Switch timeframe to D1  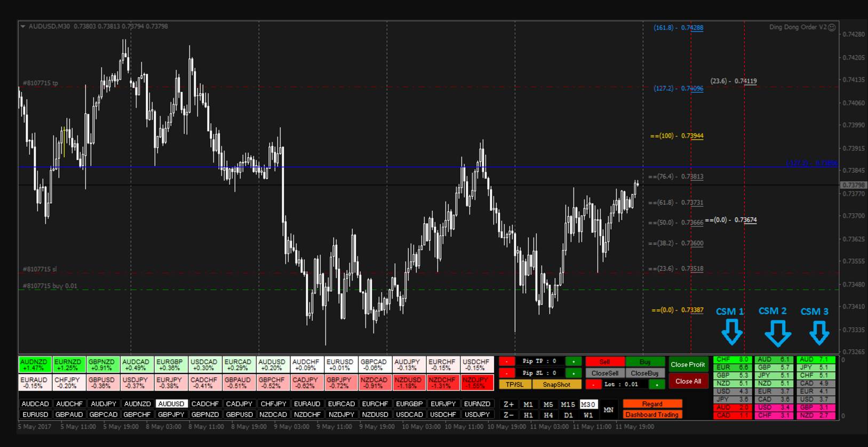(568, 415)
